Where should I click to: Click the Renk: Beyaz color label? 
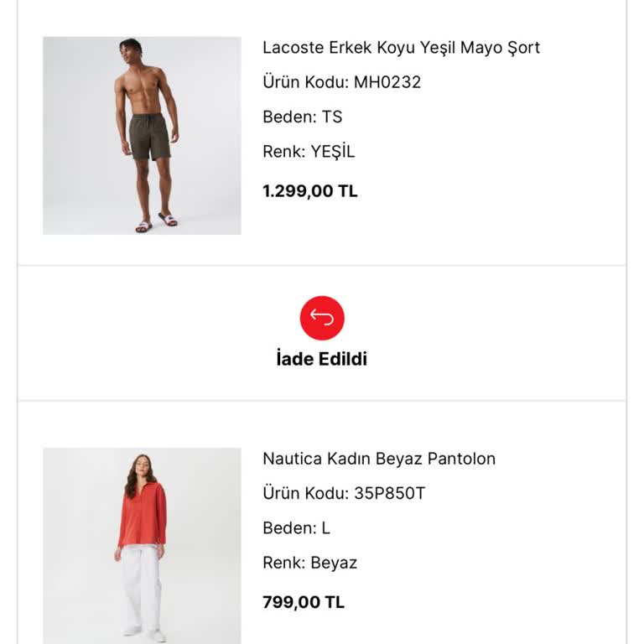(309, 563)
